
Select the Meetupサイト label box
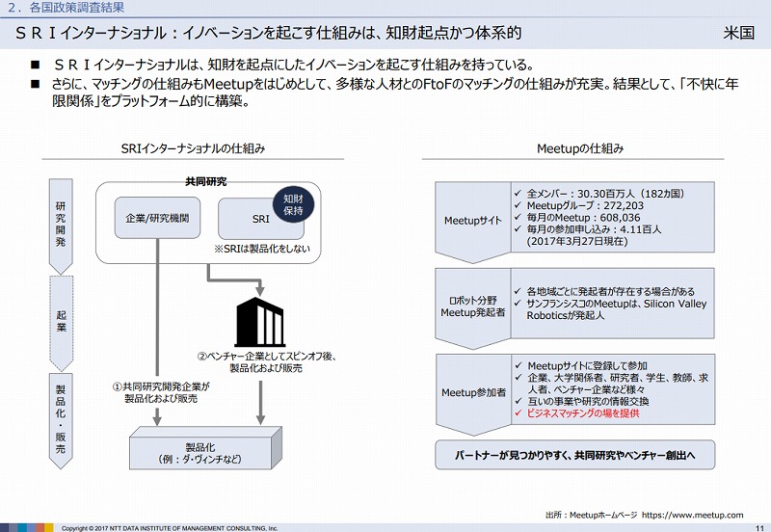click(472, 220)
